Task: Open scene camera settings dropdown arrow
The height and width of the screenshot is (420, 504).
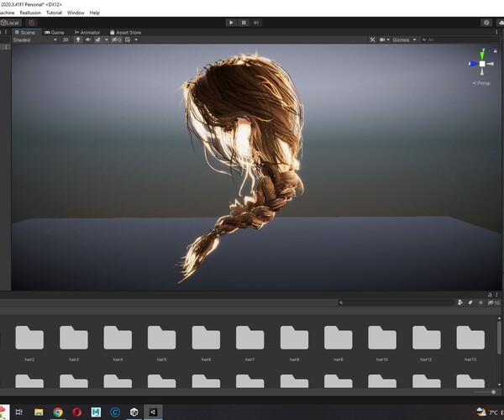Action: [388, 39]
